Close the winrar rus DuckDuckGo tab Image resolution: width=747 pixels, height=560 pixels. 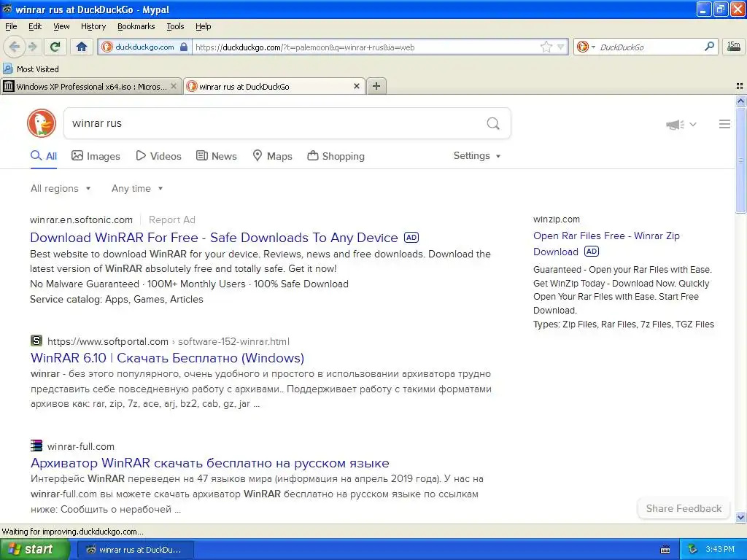click(x=356, y=86)
